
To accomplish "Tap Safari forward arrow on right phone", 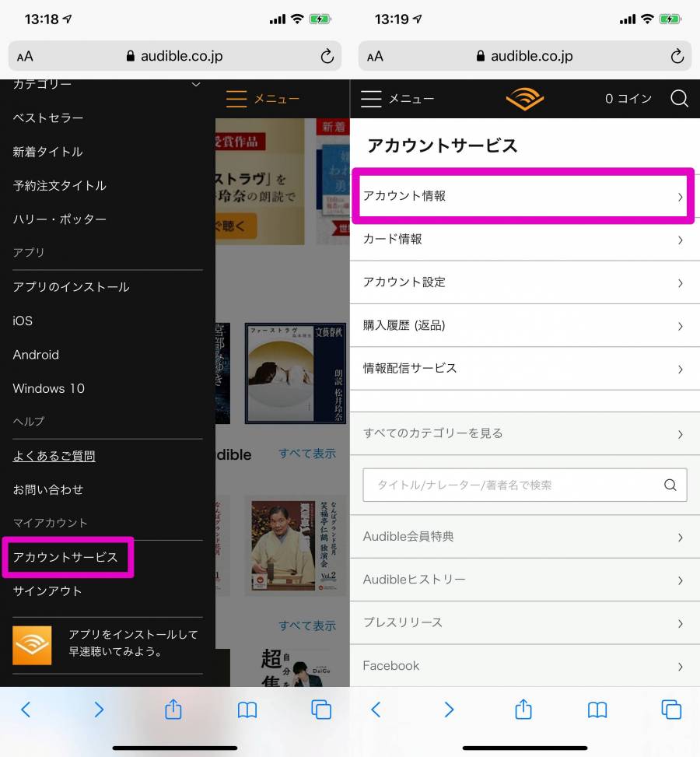I will tap(449, 710).
